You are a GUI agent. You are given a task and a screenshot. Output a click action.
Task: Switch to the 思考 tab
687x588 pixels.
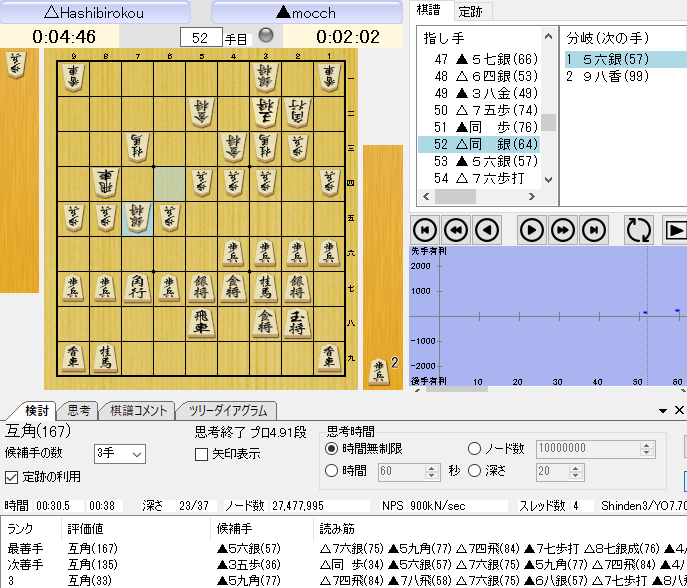[x=79, y=411]
